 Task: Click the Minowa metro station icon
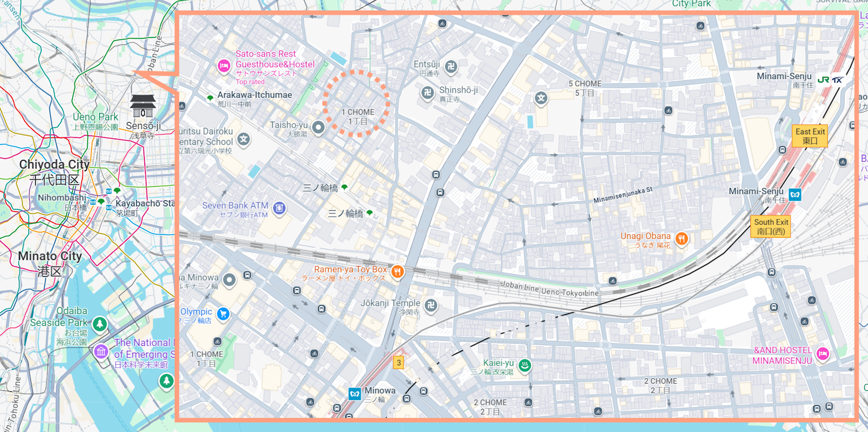(x=355, y=394)
